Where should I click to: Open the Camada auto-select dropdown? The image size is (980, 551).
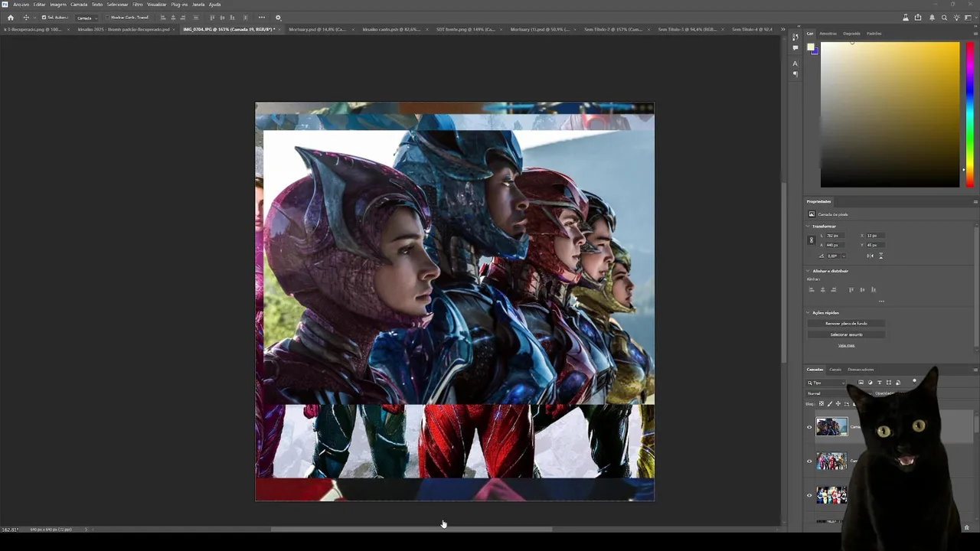point(87,18)
